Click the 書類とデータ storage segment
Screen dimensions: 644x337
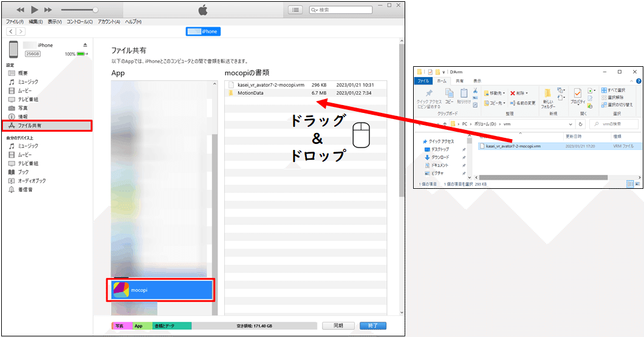click(x=172, y=326)
